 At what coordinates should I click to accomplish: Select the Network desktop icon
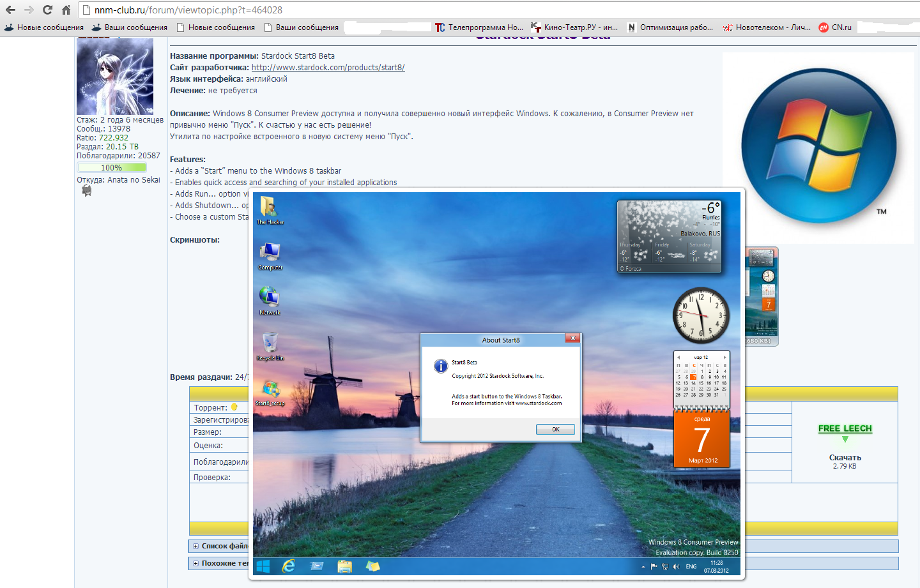pyautogui.click(x=270, y=301)
